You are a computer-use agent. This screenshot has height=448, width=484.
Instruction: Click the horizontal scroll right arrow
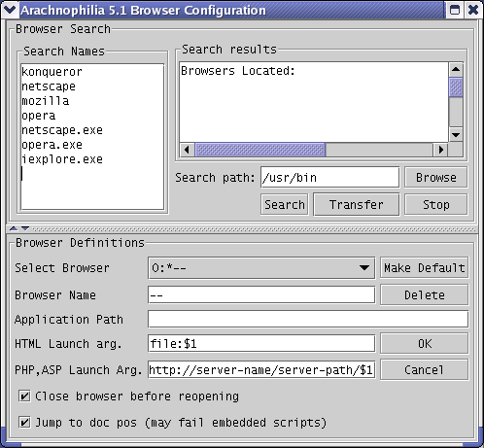pyautogui.click(x=441, y=150)
